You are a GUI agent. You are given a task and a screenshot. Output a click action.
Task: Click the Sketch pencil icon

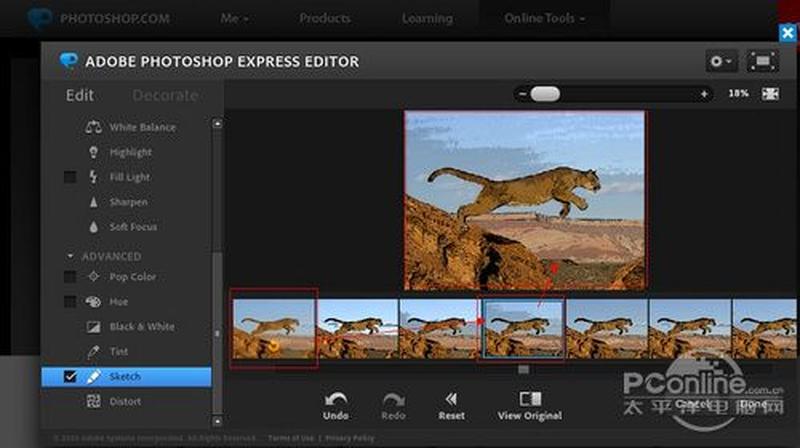coord(93,377)
